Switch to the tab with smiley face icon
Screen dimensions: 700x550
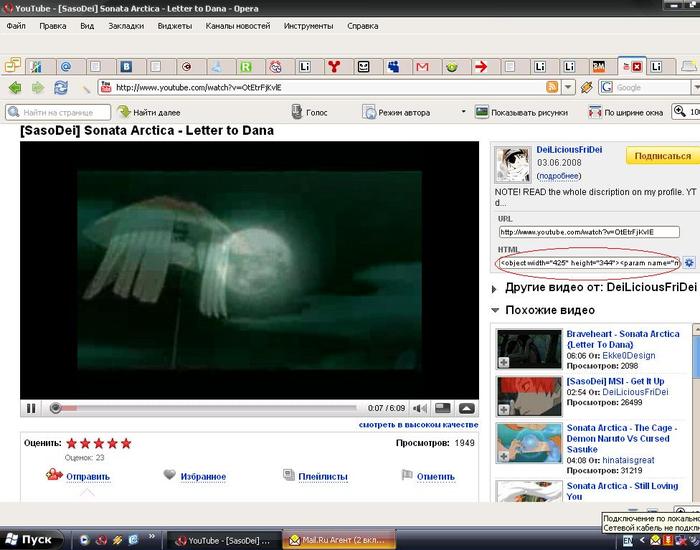tap(364, 67)
